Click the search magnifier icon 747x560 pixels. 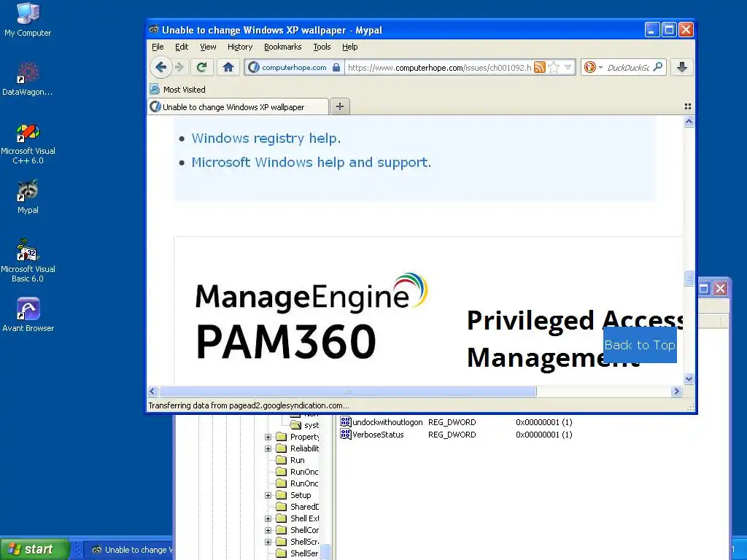click(x=658, y=67)
